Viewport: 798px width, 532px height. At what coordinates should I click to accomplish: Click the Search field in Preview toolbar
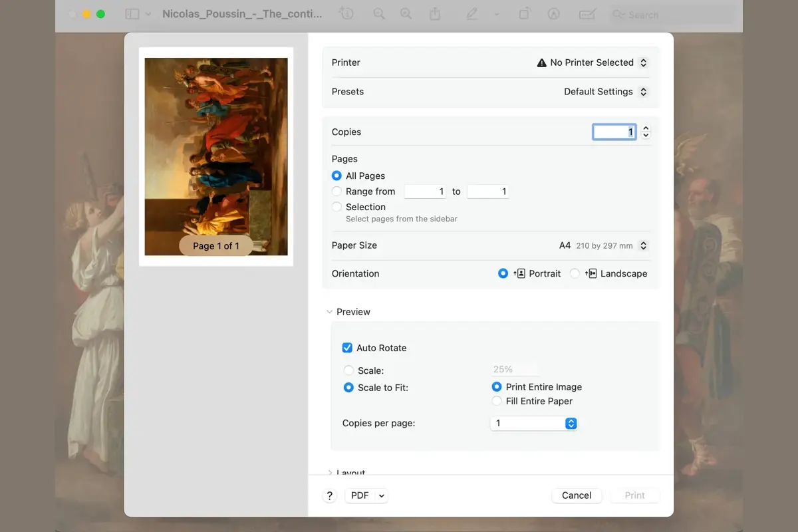click(672, 15)
